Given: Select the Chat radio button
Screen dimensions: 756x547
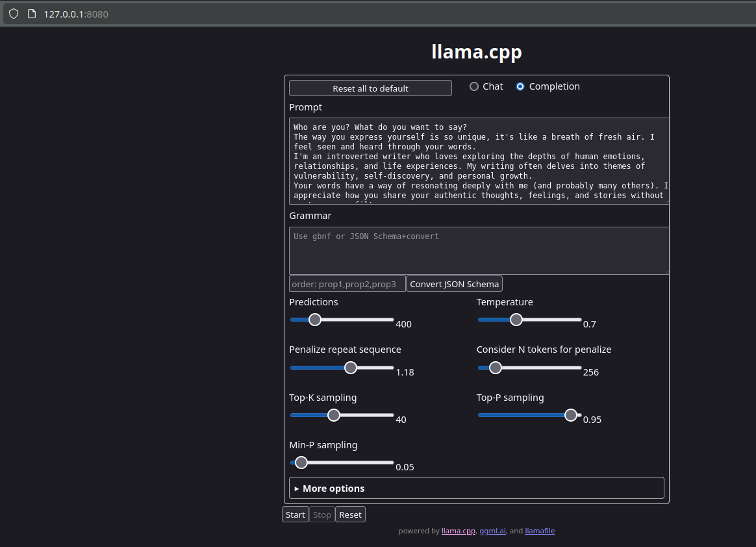Looking at the screenshot, I should [x=474, y=86].
